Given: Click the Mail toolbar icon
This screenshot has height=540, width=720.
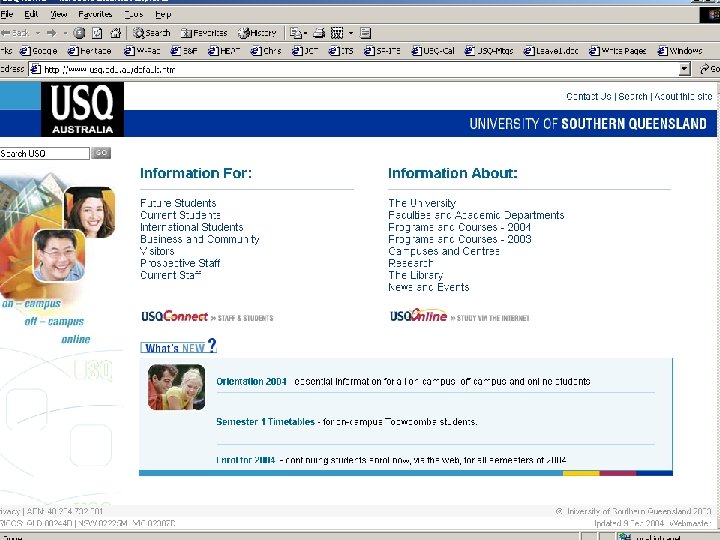Looking at the screenshot, I should point(296,33).
